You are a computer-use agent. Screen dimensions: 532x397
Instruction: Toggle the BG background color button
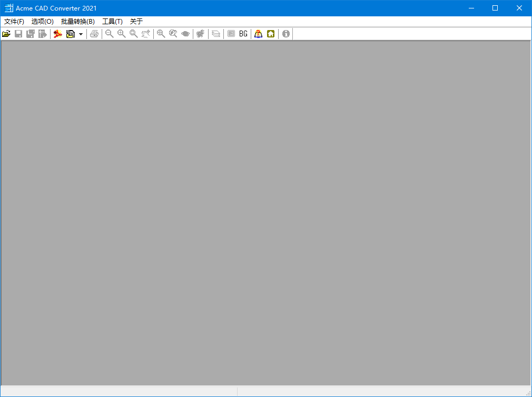(243, 34)
